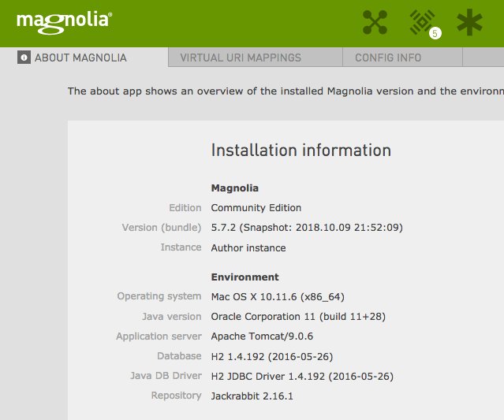Select Jackrabbit 2.16.1 value
This screenshot has height=420, width=504.
coord(252,396)
